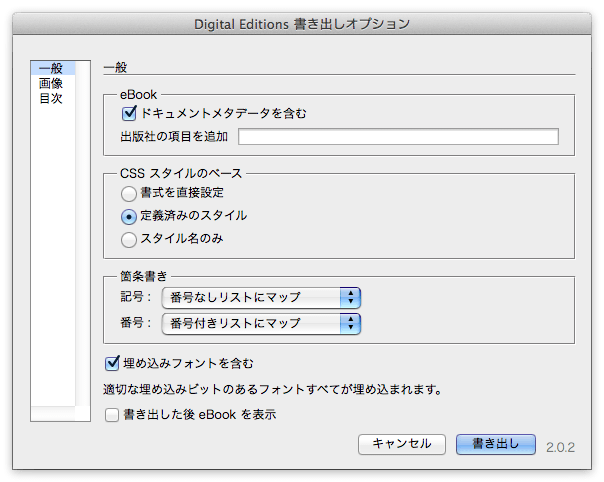Open the 記号 dropdown menu
The width and height of the screenshot is (604, 482).
pos(261,297)
